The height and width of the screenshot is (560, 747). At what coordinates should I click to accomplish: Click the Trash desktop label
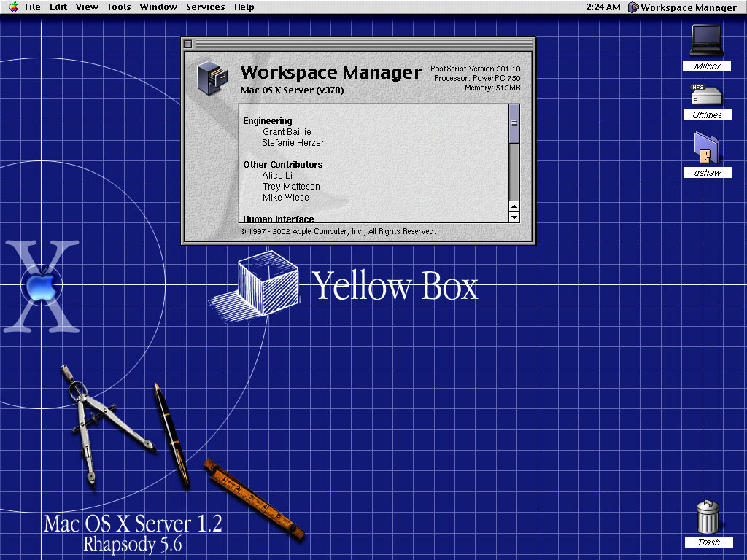point(708,542)
